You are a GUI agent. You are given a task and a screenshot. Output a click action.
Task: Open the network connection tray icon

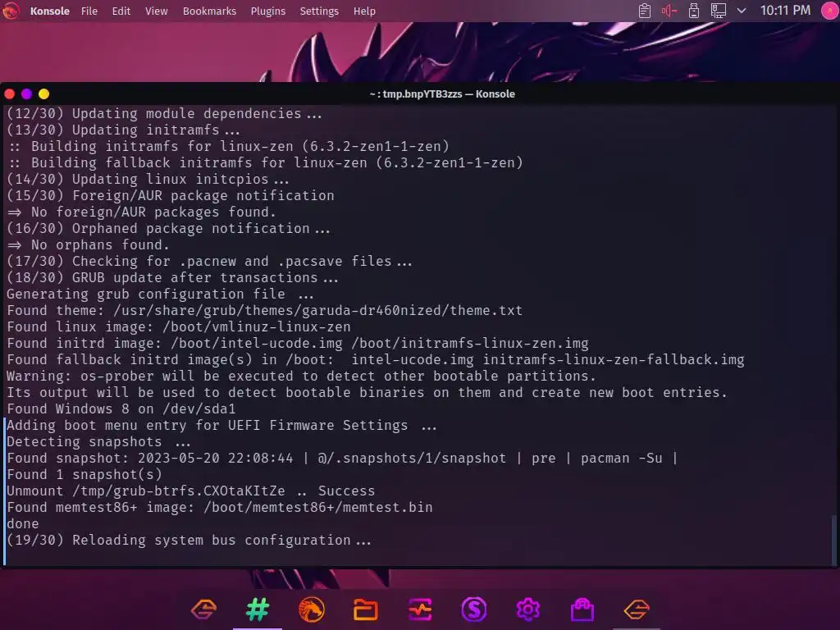click(x=718, y=11)
